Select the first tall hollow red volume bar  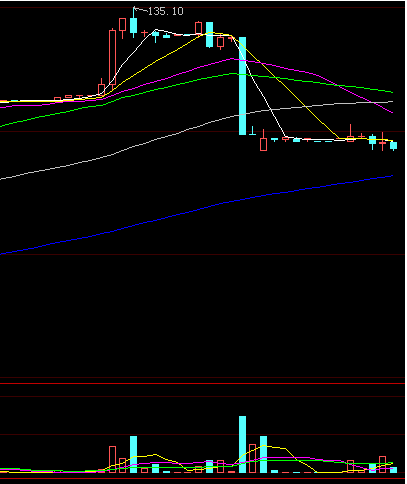(113, 459)
